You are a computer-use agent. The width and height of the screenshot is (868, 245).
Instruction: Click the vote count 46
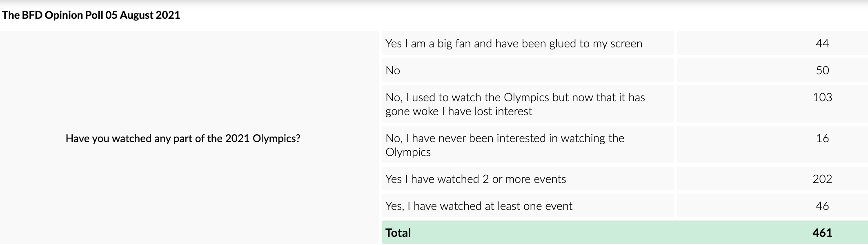click(x=822, y=206)
